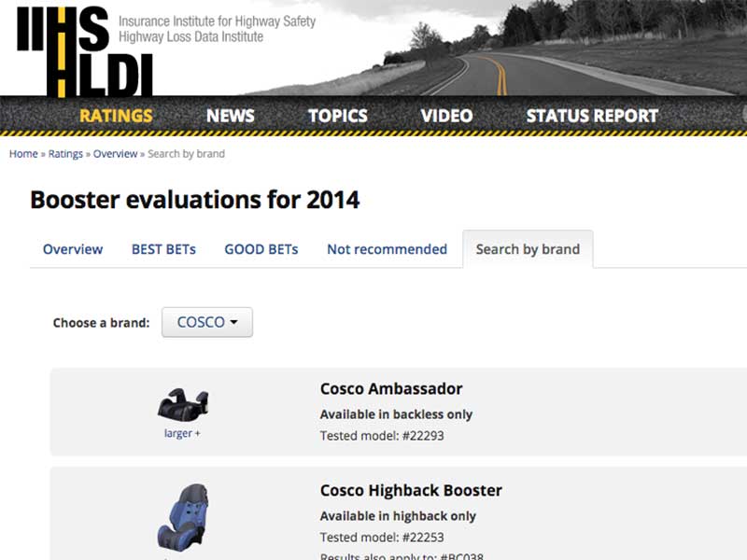
Task: Click the Choose a brand label
Action: pos(102,323)
